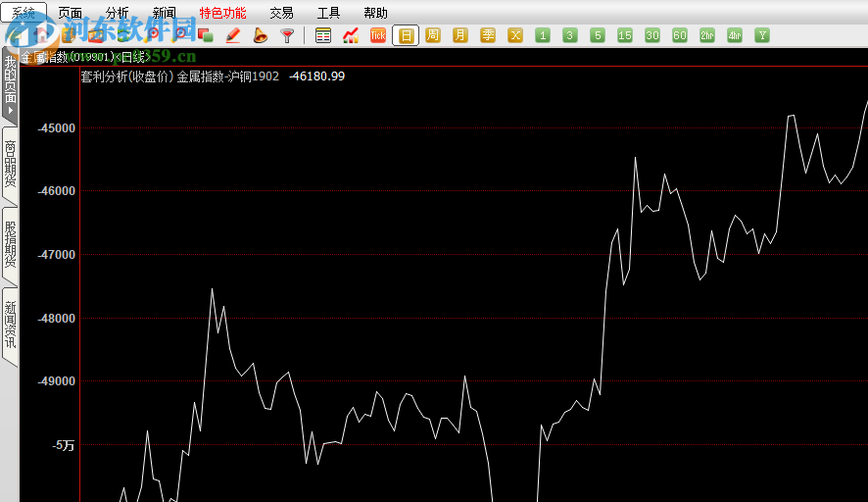868x502 pixels.
Task: Open the quote table list icon
Action: (x=322, y=35)
